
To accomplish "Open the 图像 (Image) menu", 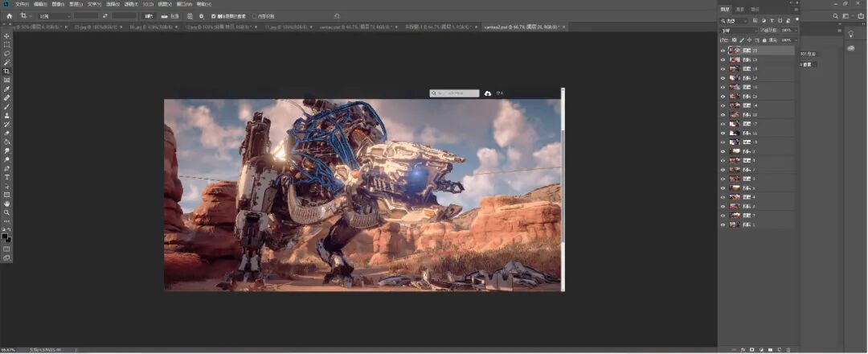I will coord(58,4).
